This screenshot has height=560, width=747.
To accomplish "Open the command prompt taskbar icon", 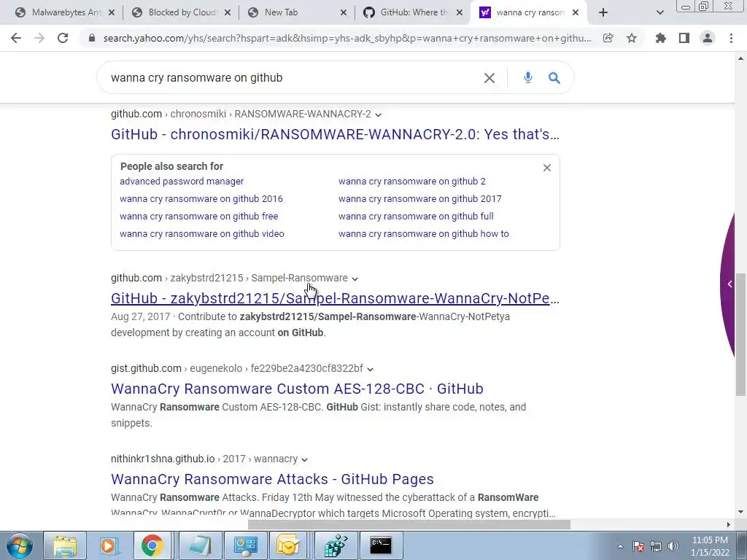I will pos(381,545).
